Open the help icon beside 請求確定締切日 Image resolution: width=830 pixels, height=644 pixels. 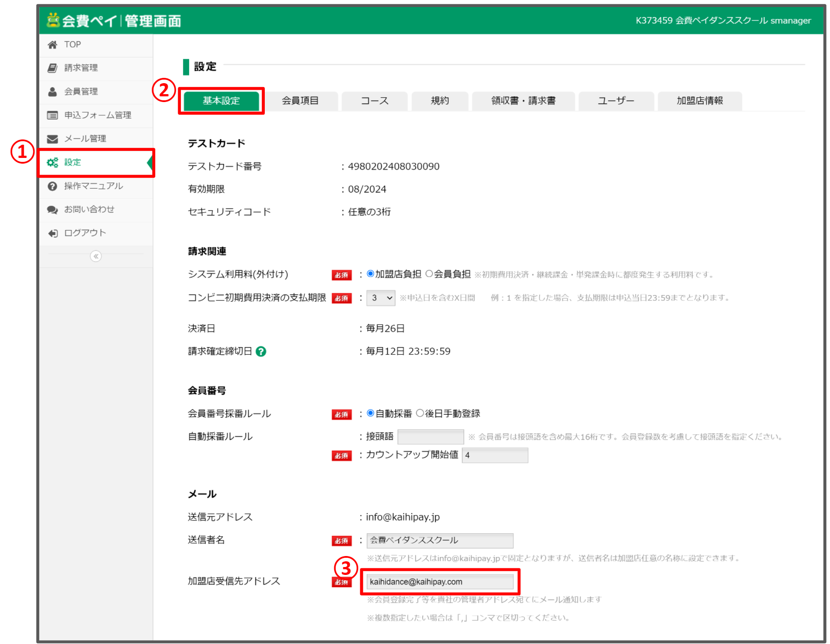(260, 351)
